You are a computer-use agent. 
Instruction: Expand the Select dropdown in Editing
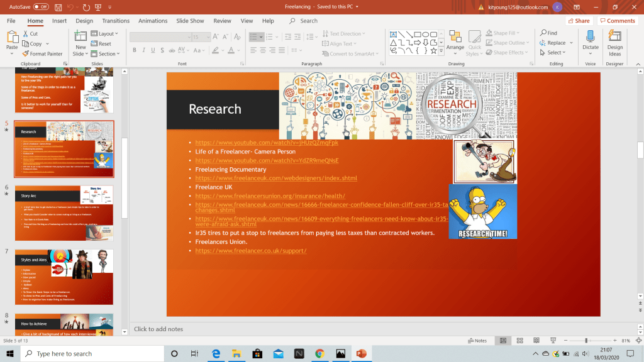(x=555, y=53)
